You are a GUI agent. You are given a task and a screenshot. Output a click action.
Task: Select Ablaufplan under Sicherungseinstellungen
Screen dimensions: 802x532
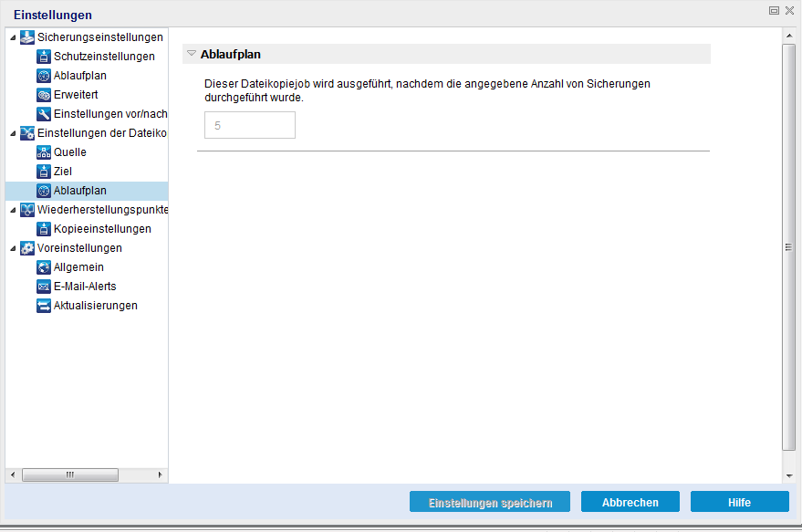(x=80, y=76)
